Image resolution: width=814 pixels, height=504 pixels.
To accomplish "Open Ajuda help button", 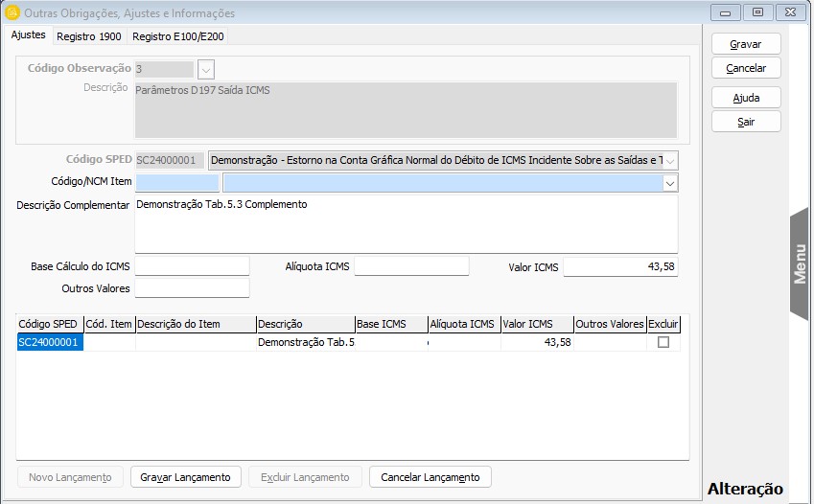I will (745, 98).
